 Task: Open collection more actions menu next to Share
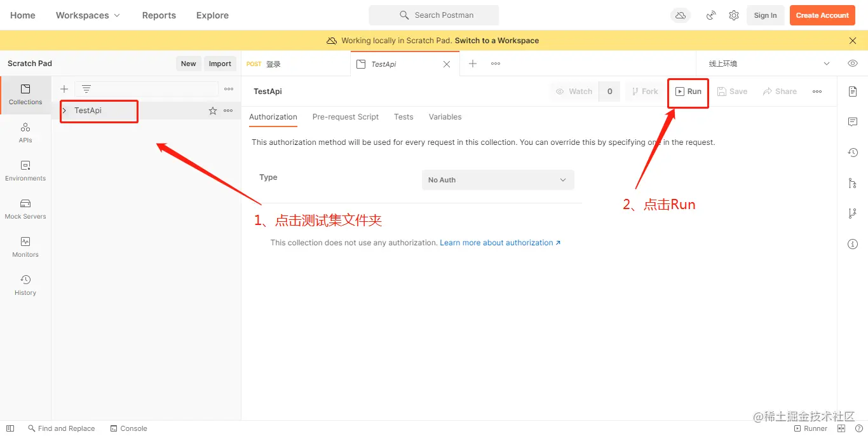click(817, 92)
